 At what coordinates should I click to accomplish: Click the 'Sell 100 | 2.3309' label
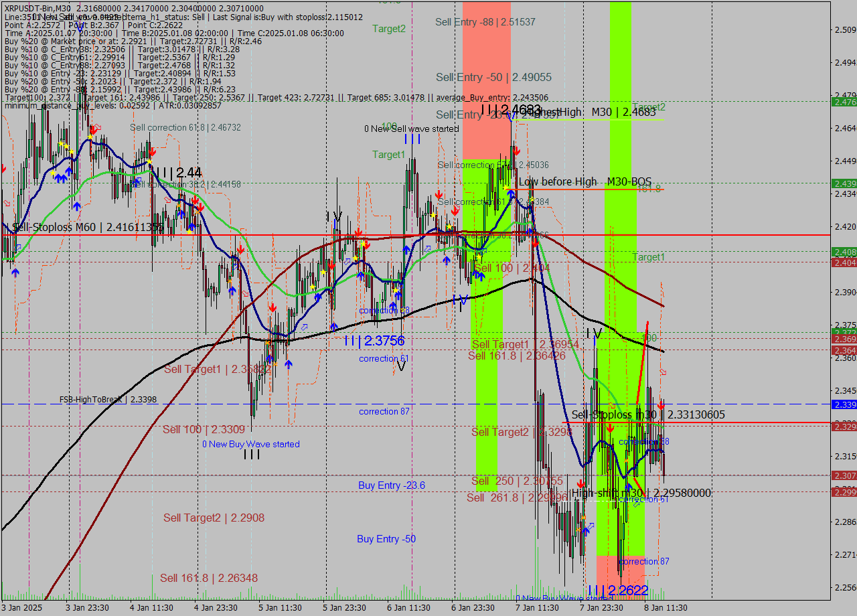click(204, 429)
